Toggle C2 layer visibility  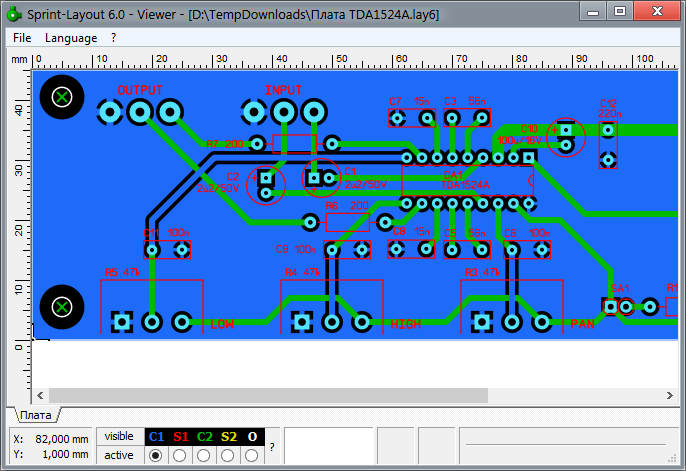tap(204, 436)
